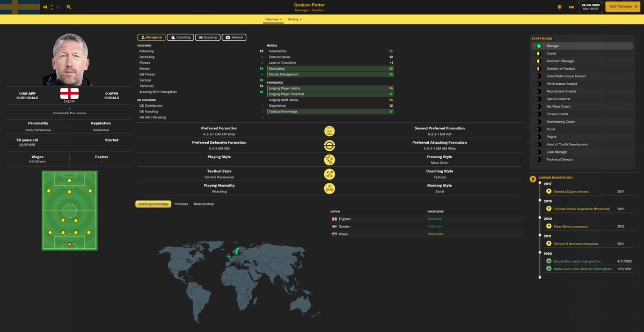Select the Set Piece Coach role
This screenshot has height=332, width=644.
[x=582, y=107]
